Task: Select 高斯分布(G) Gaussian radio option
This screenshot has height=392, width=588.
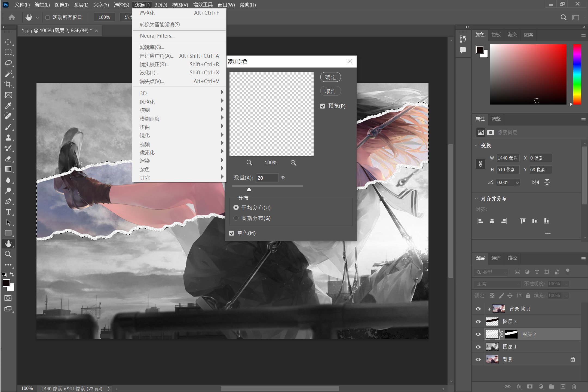Action: (x=236, y=218)
